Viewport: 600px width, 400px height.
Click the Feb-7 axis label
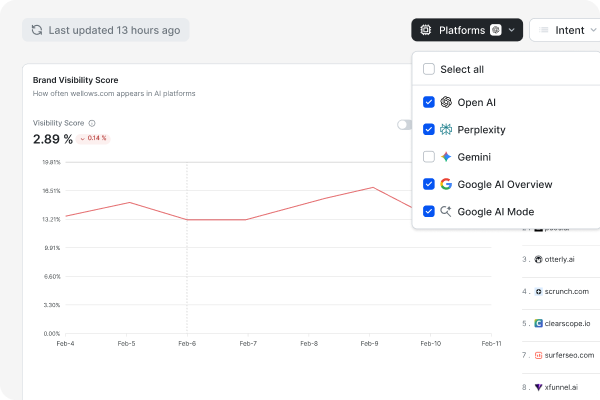[x=248, y=343]
